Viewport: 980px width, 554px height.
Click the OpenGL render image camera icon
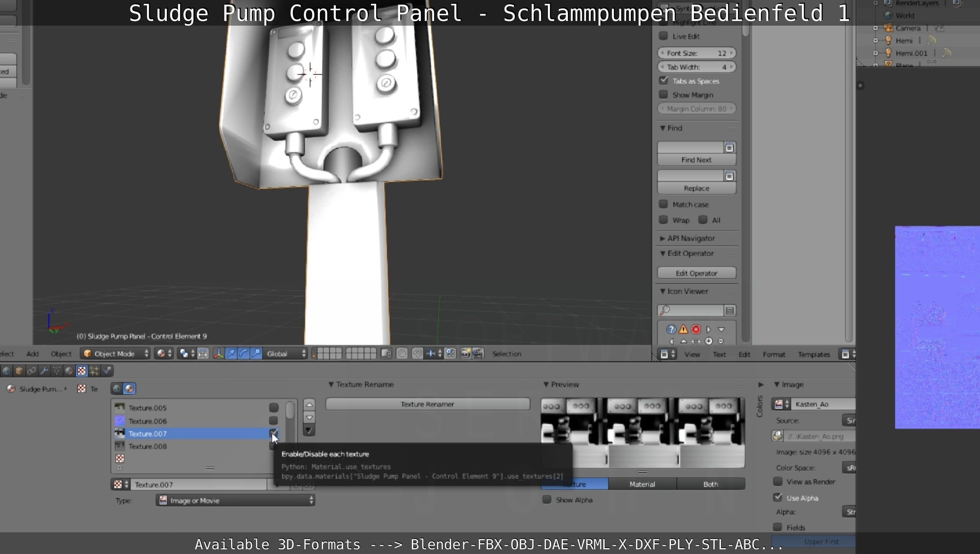[465, 353]
